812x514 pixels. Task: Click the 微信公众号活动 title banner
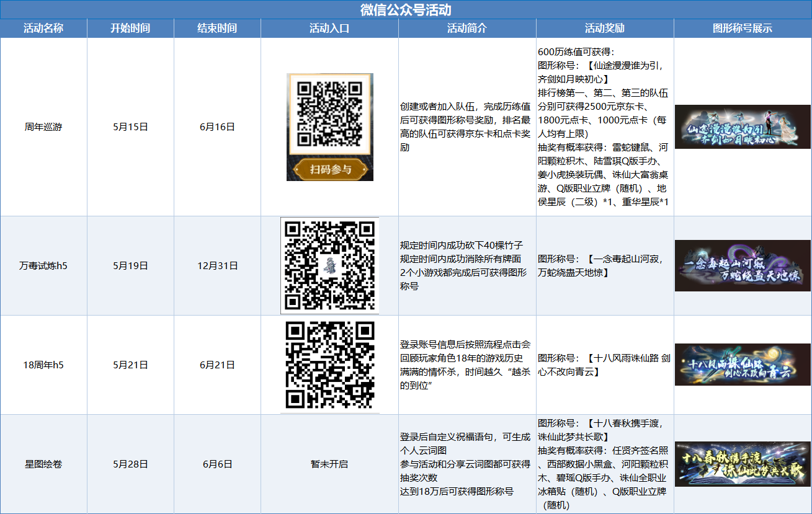point(406,10)
